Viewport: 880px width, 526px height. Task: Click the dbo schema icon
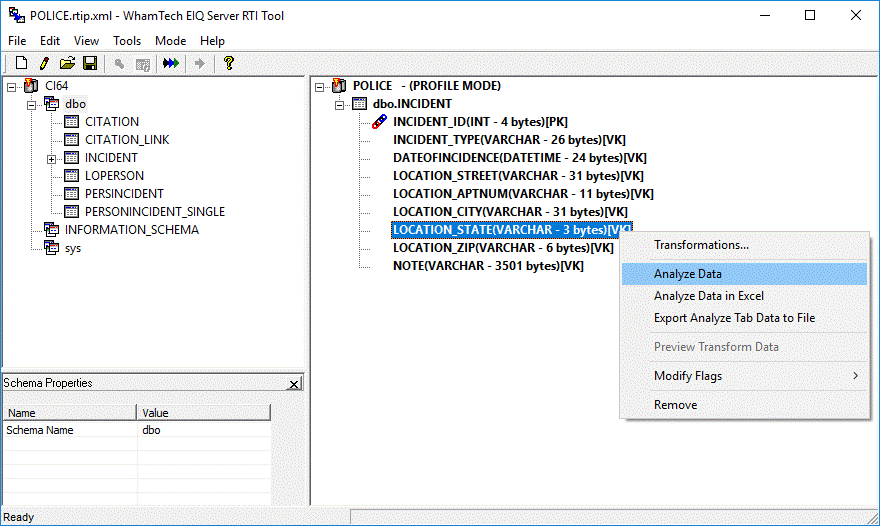pos(52,104)
